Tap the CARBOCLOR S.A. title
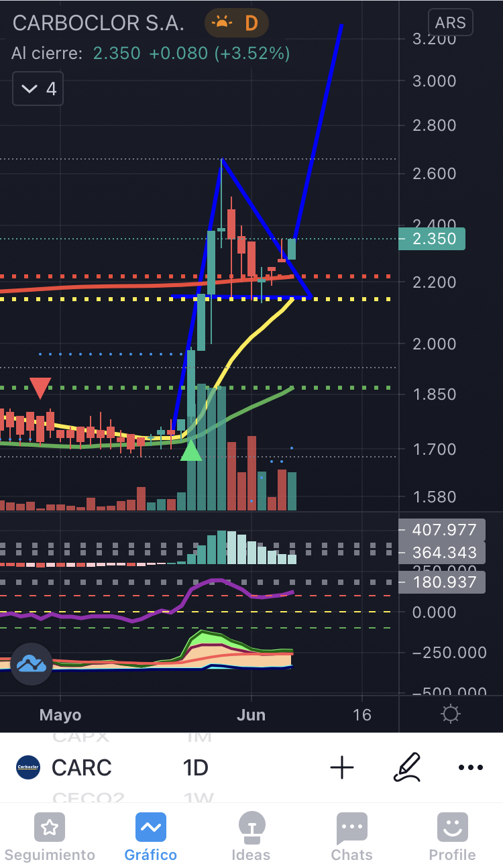Screen dimensions: 503x868 (99, 23)
